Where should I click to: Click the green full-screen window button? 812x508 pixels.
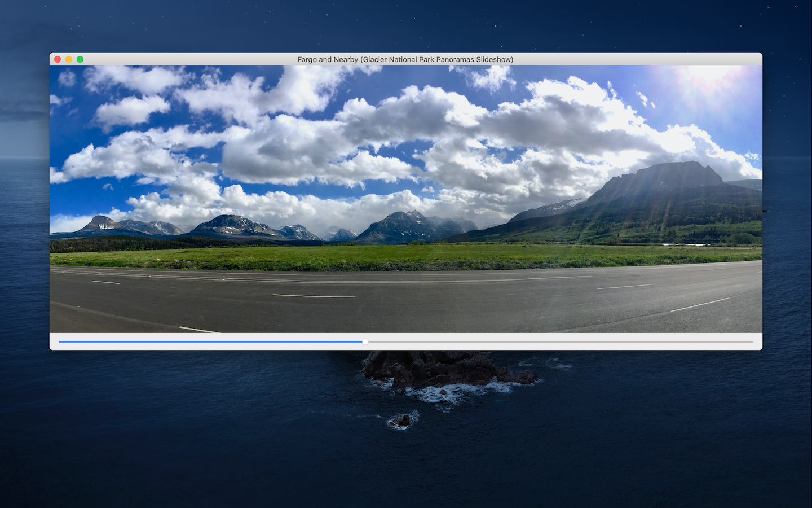tap(80, 59)
